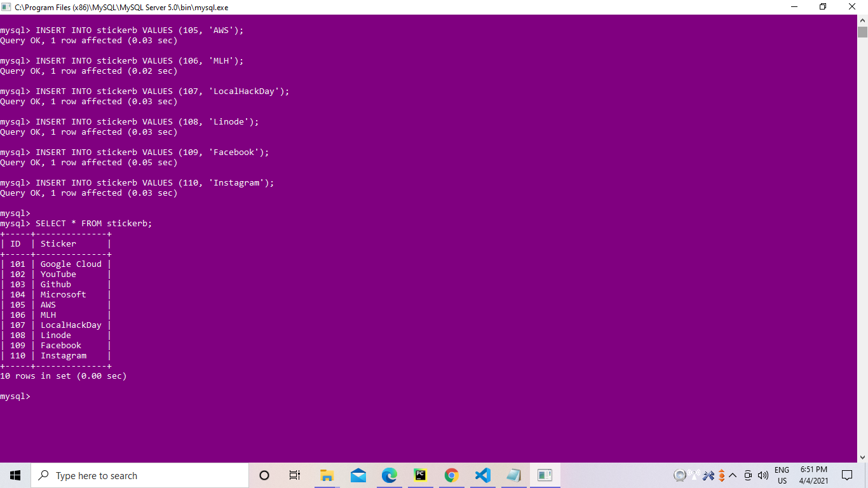This screenshot has width=868, height=488.
Task: Click the 'LocalHackDay' table row cell
Action: [x=71, y=325]
